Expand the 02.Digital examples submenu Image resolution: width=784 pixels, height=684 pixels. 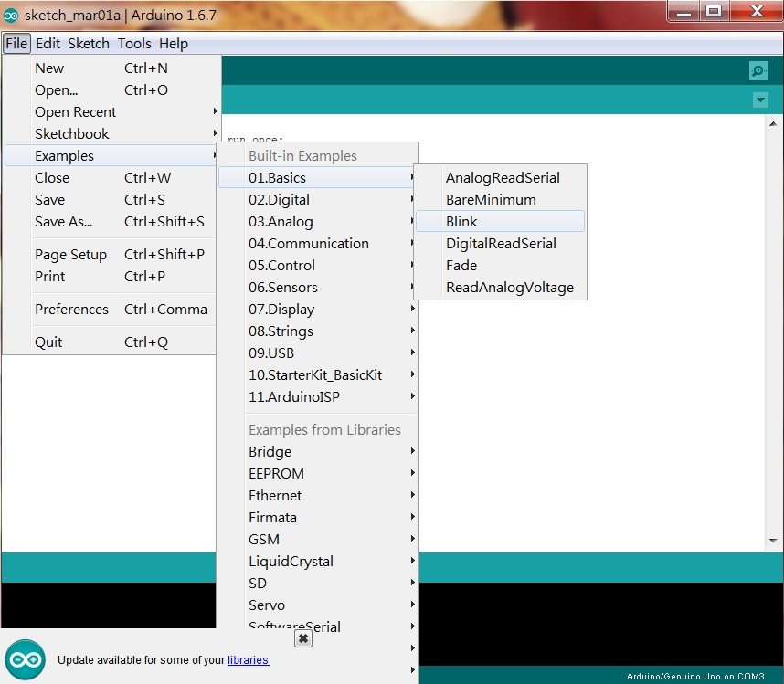(317, 200)
